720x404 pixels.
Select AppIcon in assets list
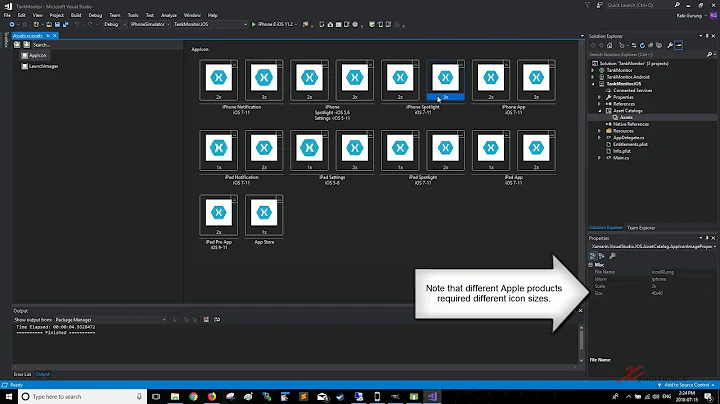(x=38, y=55)
